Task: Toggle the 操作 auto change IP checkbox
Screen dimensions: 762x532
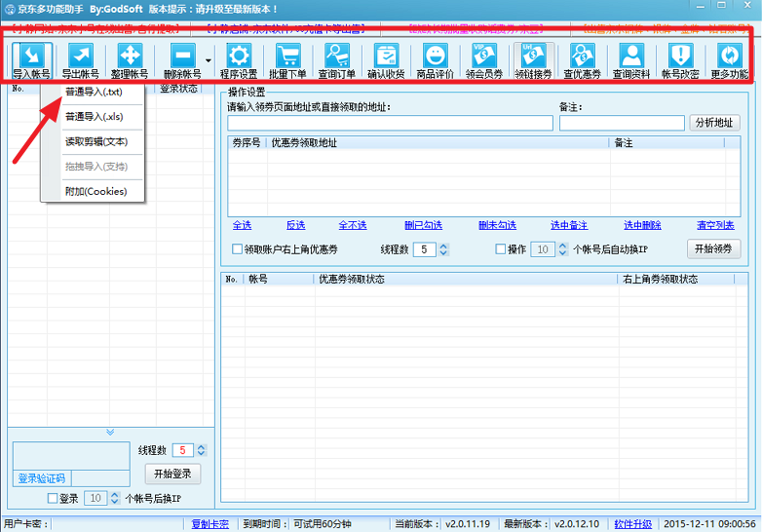Action: (x=501, y=249)
